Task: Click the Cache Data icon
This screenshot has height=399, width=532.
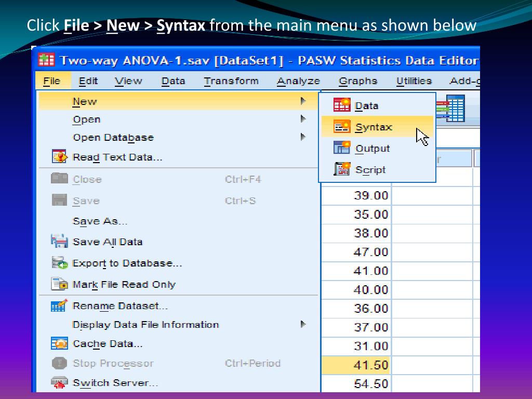Action: pyautogui.click(x=59, y=343)
